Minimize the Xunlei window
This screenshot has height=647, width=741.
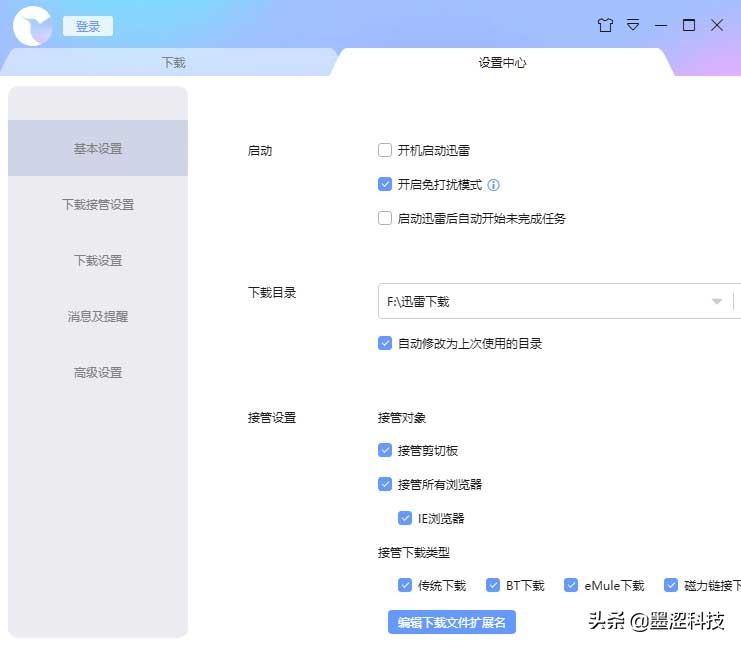(661, 25)
